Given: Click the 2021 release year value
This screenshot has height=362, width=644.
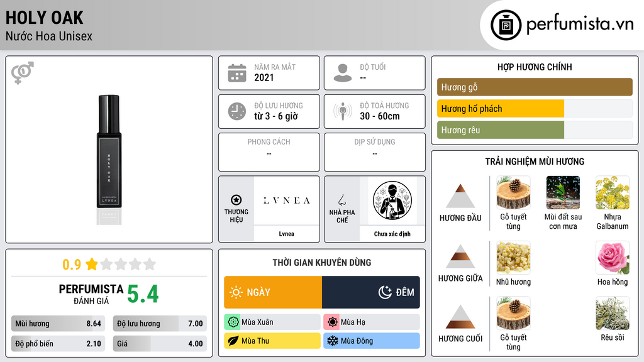Looking at the screenshot, I should (264, 77).
